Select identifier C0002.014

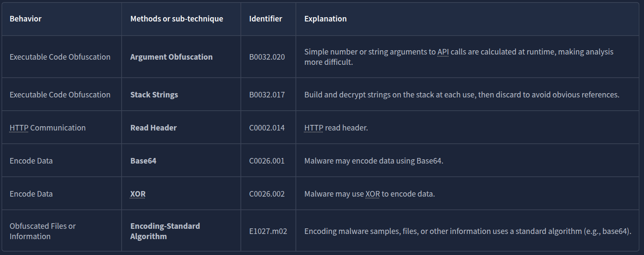(267, 128)
